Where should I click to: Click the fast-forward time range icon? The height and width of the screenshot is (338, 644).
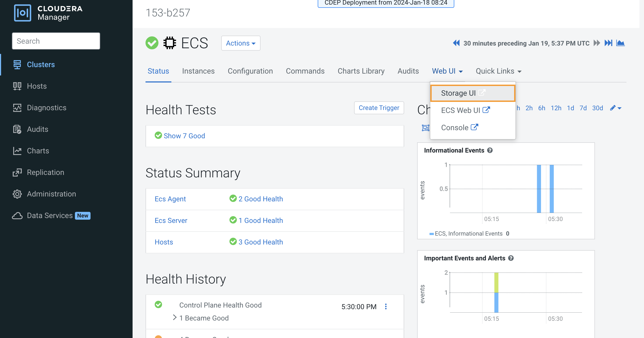[597, 43]
